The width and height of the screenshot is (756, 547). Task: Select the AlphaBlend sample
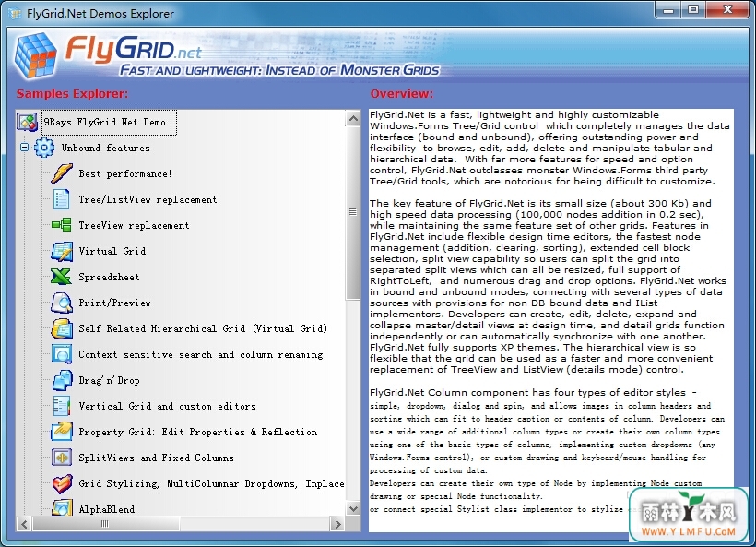point(107,509)
